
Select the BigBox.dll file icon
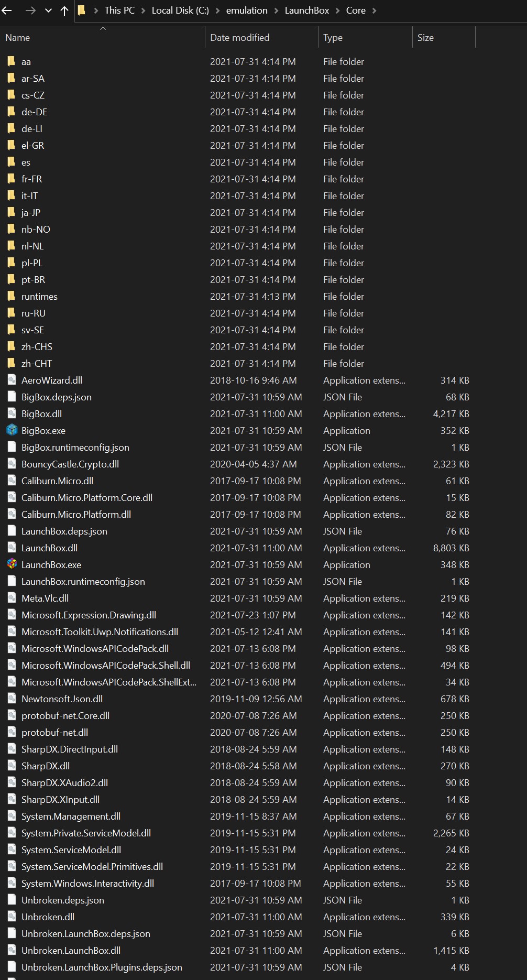click(x=12, y=413)
